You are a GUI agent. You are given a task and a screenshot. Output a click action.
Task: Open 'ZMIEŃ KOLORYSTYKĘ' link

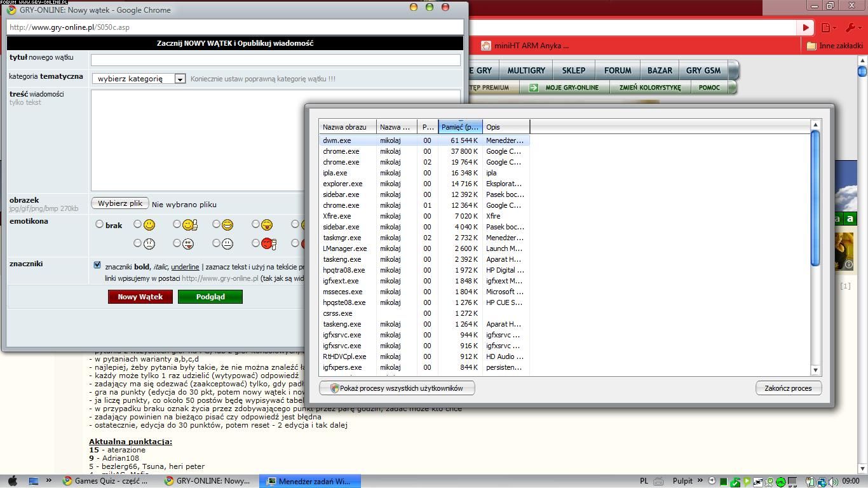(x=650, y=88)
